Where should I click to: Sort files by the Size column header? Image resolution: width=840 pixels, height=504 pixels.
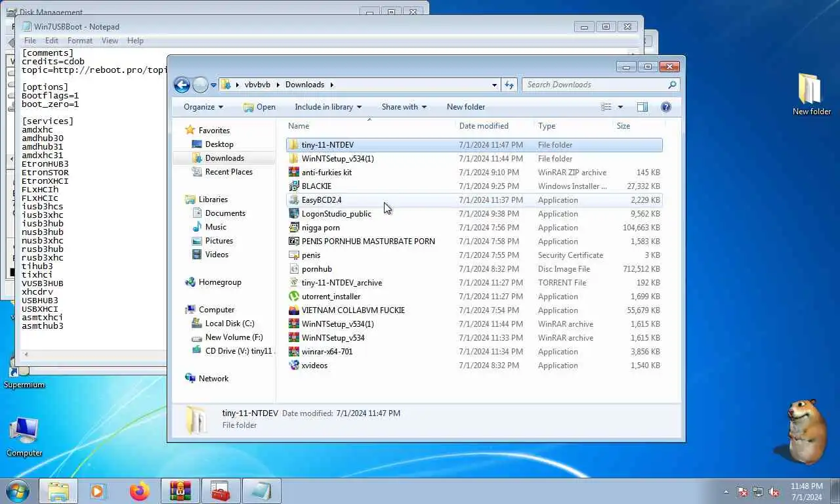tap(638, 126)
